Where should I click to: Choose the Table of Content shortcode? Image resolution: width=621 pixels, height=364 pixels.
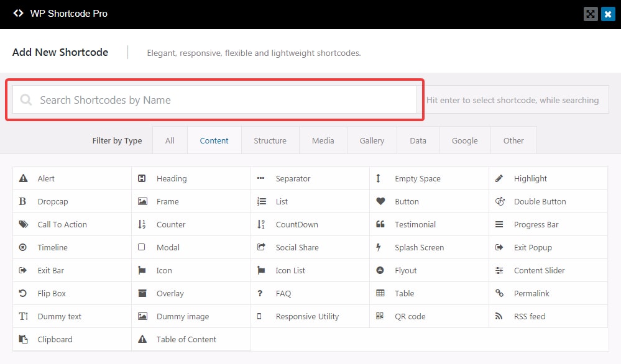click(191, 339)
